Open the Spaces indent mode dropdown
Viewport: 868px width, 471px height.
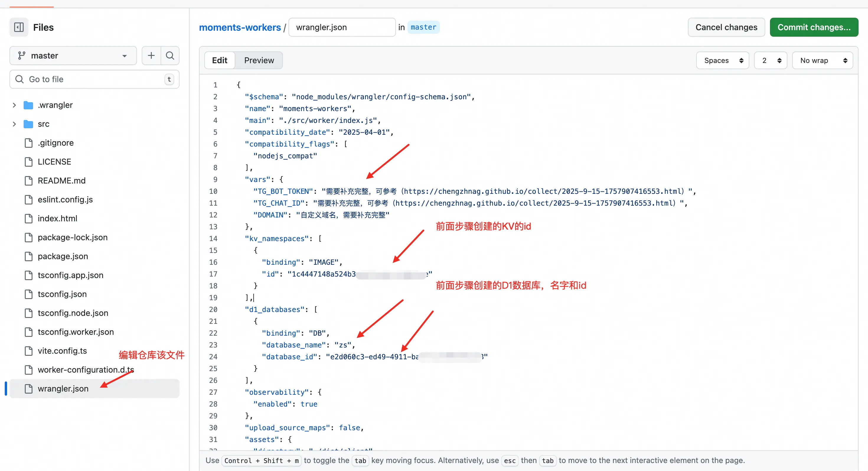722,60
